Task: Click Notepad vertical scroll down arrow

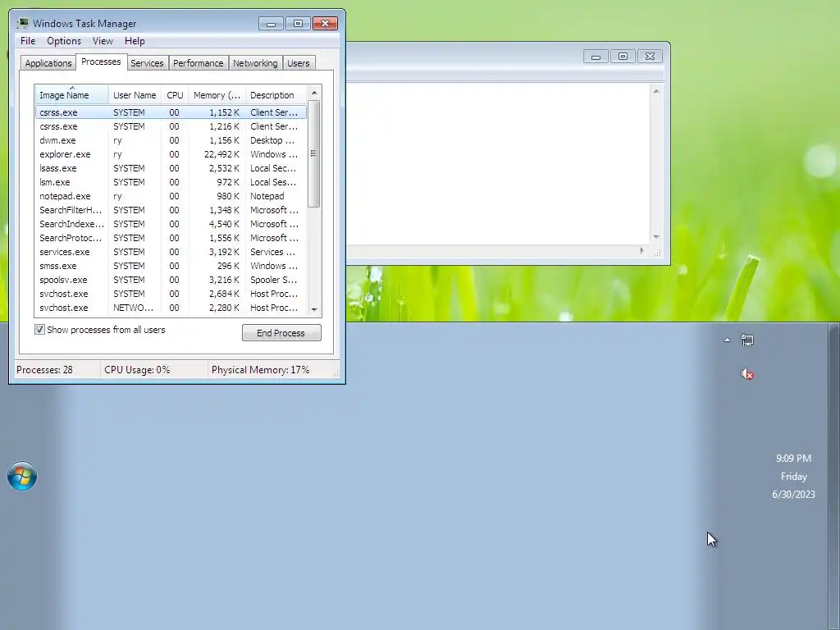Action: tap(656, 237)
